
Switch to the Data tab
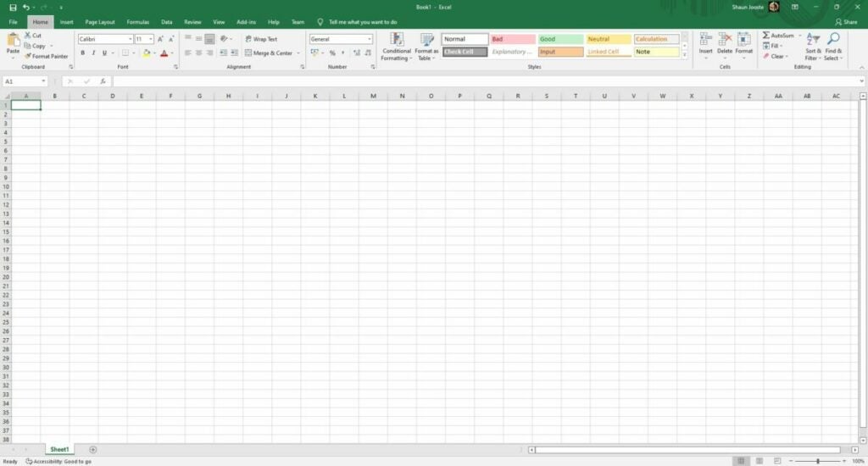tap(167, 22)
